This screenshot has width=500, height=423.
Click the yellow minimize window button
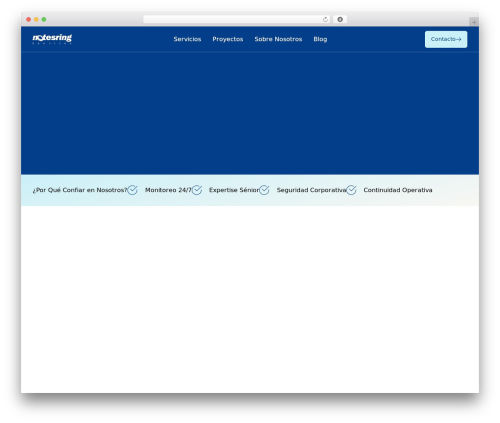click(36, 19)
